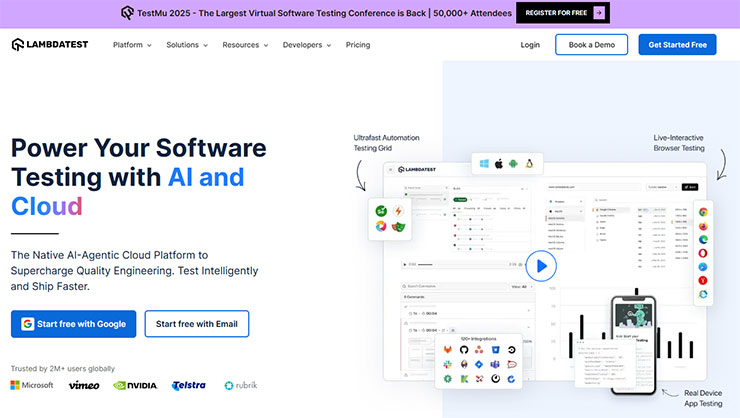Image resolution: width=740 pixels, height=418 pixels.
Task: Sign up with Start free with Google
Action: [74, 324]
